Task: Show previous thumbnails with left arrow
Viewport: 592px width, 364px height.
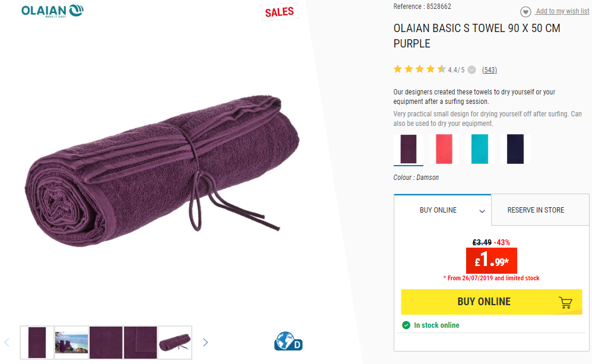Action: [x=7, y=343]
